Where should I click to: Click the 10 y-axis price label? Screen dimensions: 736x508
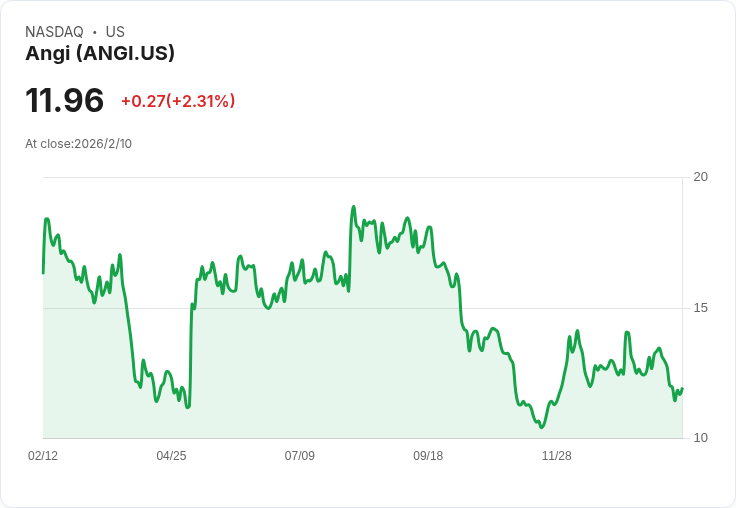[x=701, y=438]
